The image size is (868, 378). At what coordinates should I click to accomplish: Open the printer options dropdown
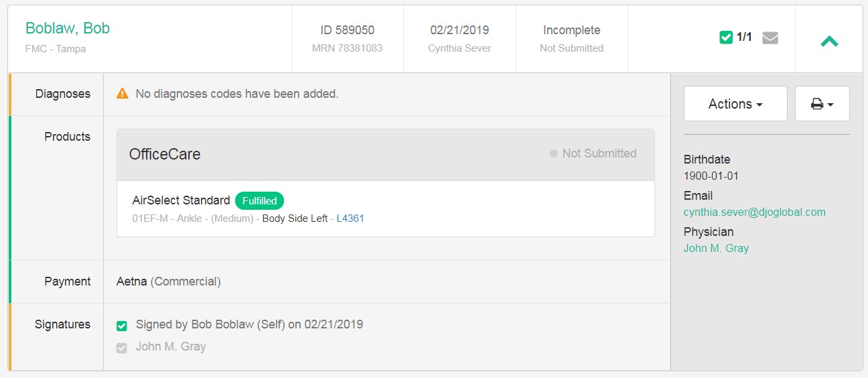click(822, 104)
